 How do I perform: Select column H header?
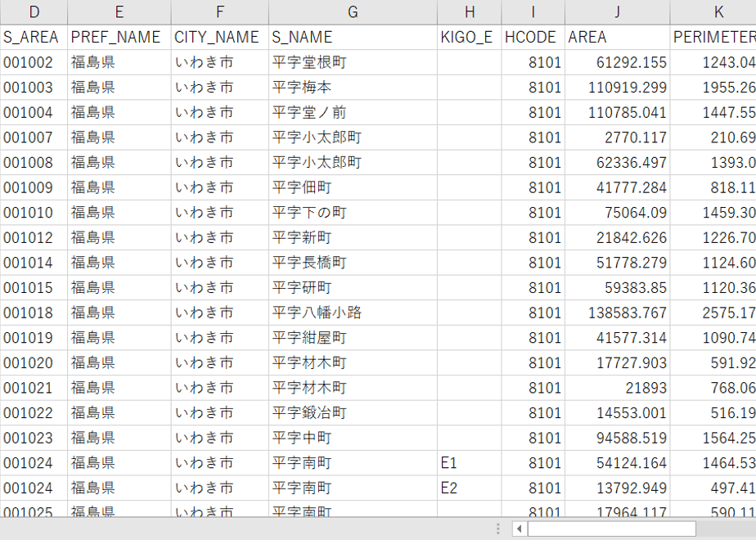[469, 12]
